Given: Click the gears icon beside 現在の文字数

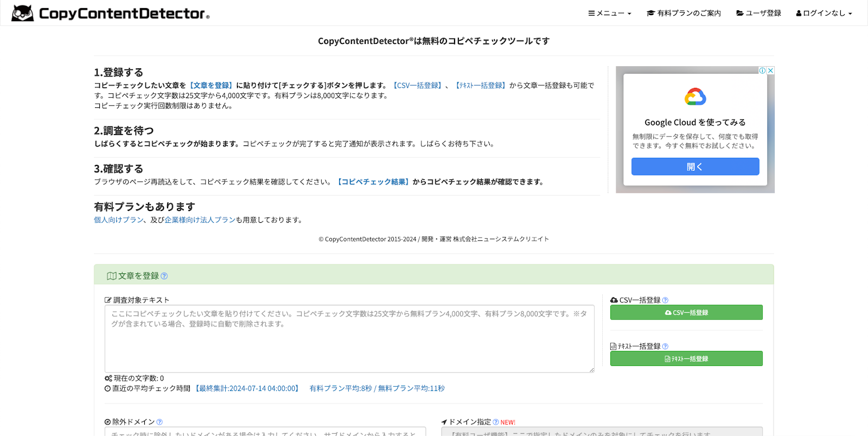Looking at the screenshot, I should click(x=108, y=378).
